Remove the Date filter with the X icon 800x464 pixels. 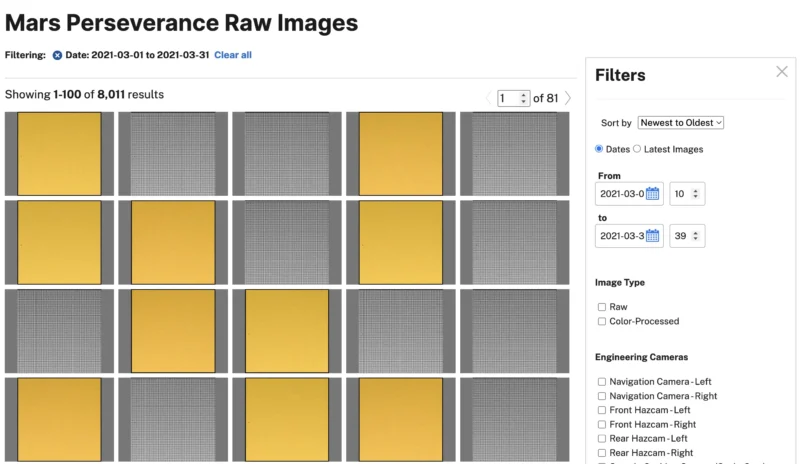[57, 55]
